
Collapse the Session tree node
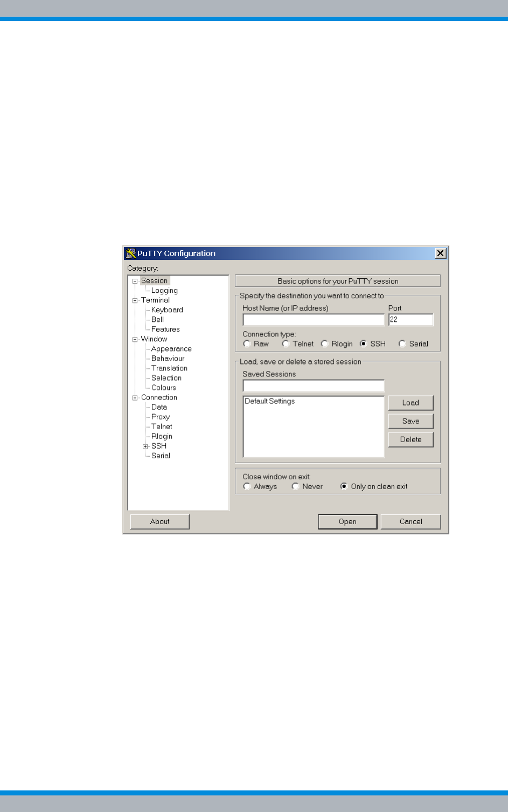click(135, 281)
